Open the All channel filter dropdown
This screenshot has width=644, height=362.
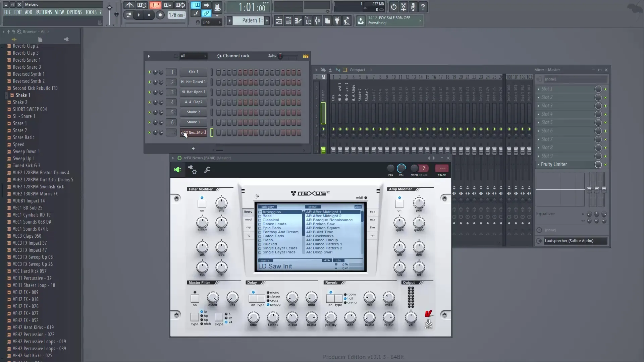click(194, 56)
